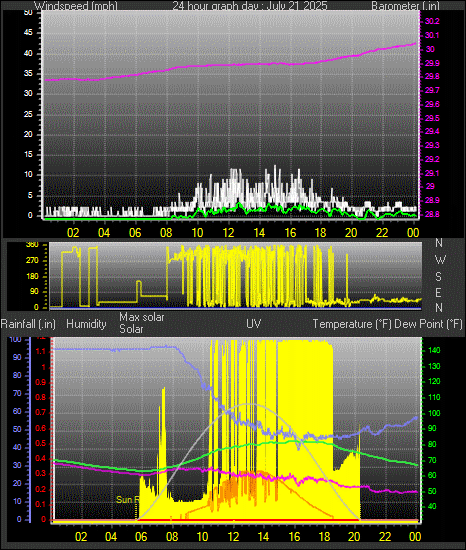Click the Temperature (°F) legend label
This screenshot has height=550, width=466.
point(352,324)
